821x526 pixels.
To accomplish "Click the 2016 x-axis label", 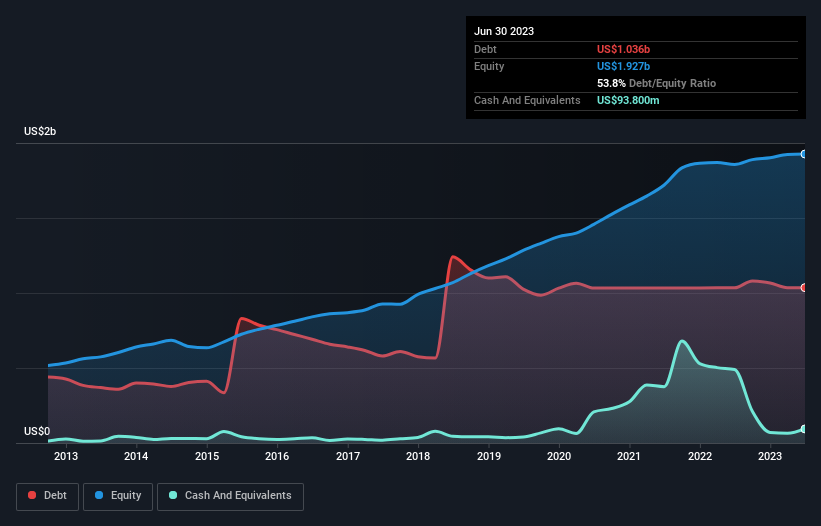I will [277, 456].
